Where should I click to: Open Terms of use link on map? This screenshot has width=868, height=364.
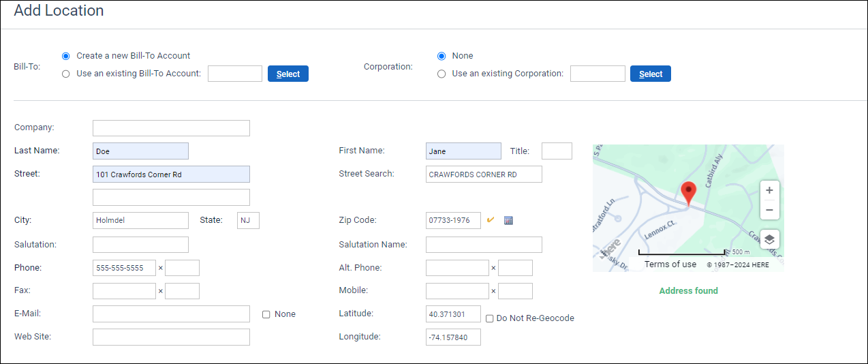click(670, 264)
